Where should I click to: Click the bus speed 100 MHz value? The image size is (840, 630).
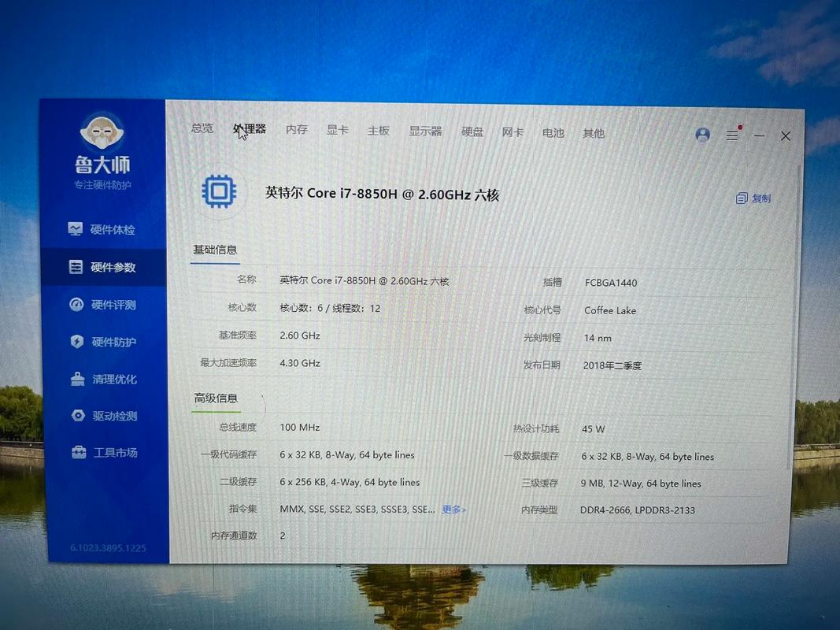tap(299, 428)
